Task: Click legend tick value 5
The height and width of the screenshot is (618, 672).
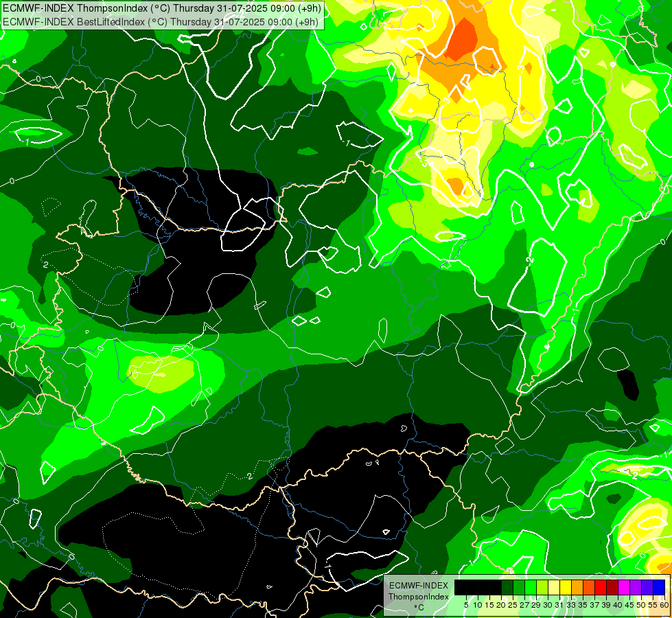Action: tap(466, 605)
